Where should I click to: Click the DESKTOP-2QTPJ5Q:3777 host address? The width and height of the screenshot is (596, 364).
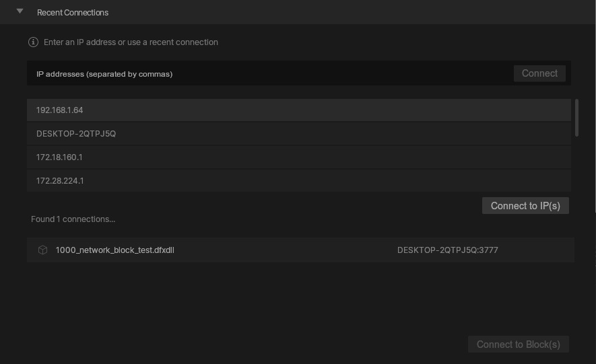coord(447,250)
